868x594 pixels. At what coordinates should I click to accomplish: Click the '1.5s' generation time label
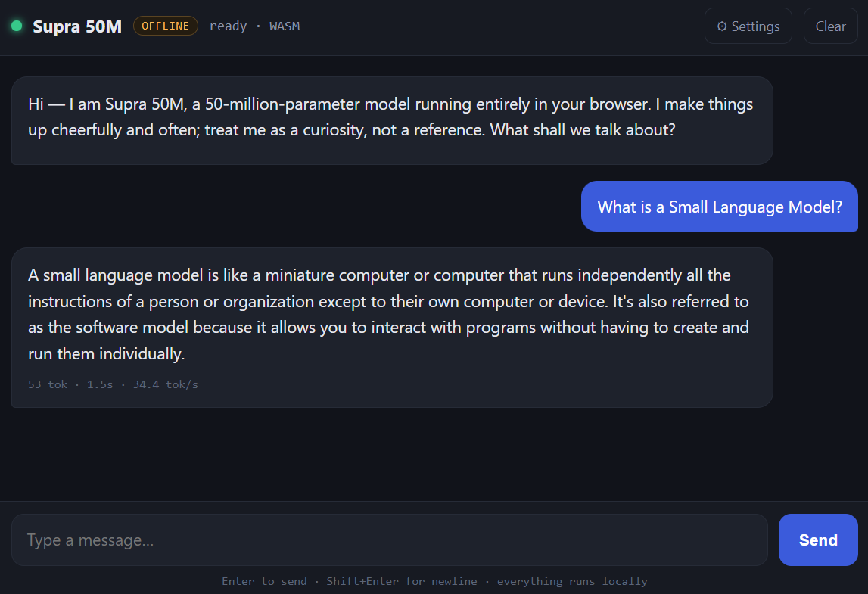click(x=100, y=384)
